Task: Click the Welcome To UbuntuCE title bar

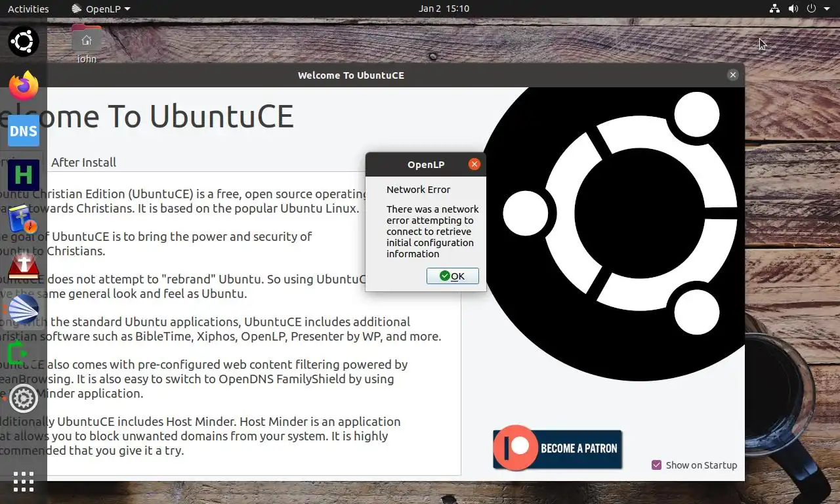Action: pos(351,75)
